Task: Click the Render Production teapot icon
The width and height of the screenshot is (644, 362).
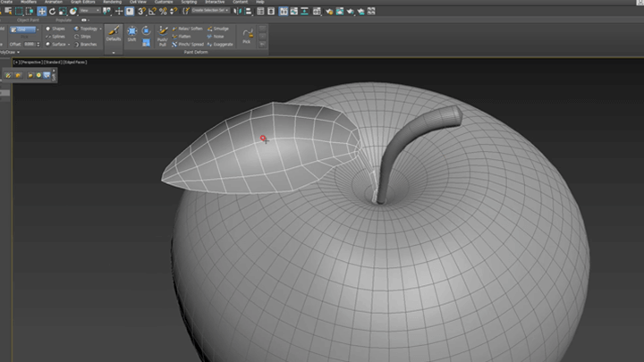Action: click(x=351, y=12)
